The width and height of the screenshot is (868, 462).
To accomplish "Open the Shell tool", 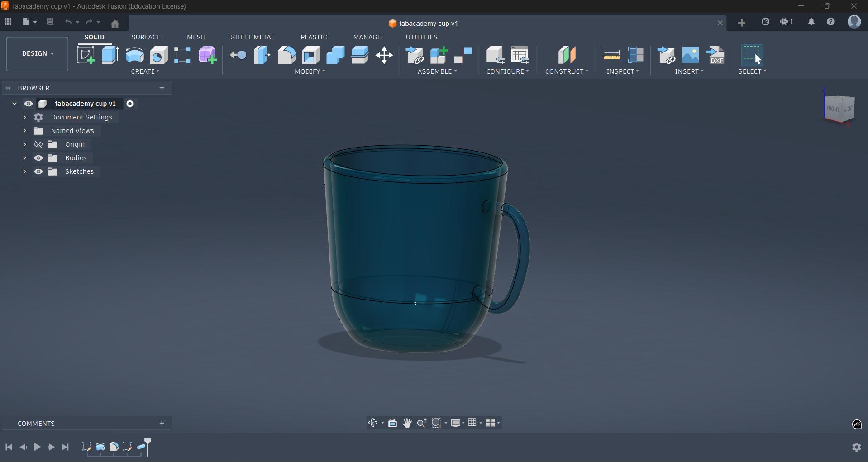I will pyautogui.click(x=310, y=55).
